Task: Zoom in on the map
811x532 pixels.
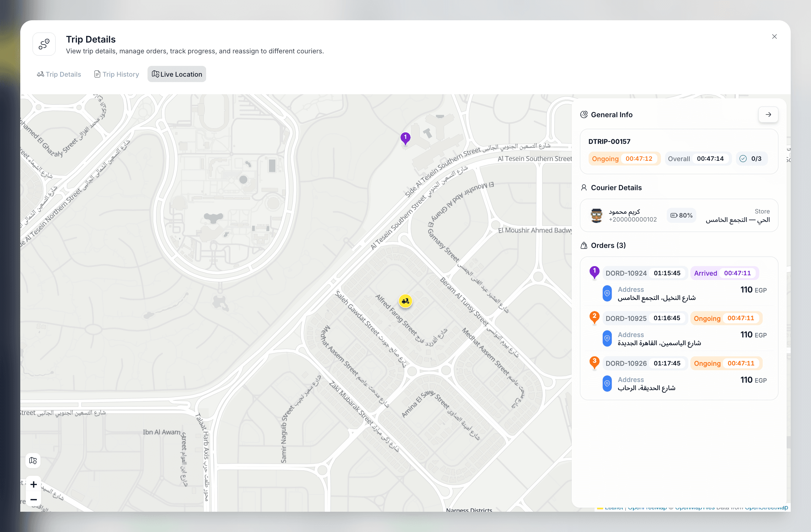Action: point(33,484)
